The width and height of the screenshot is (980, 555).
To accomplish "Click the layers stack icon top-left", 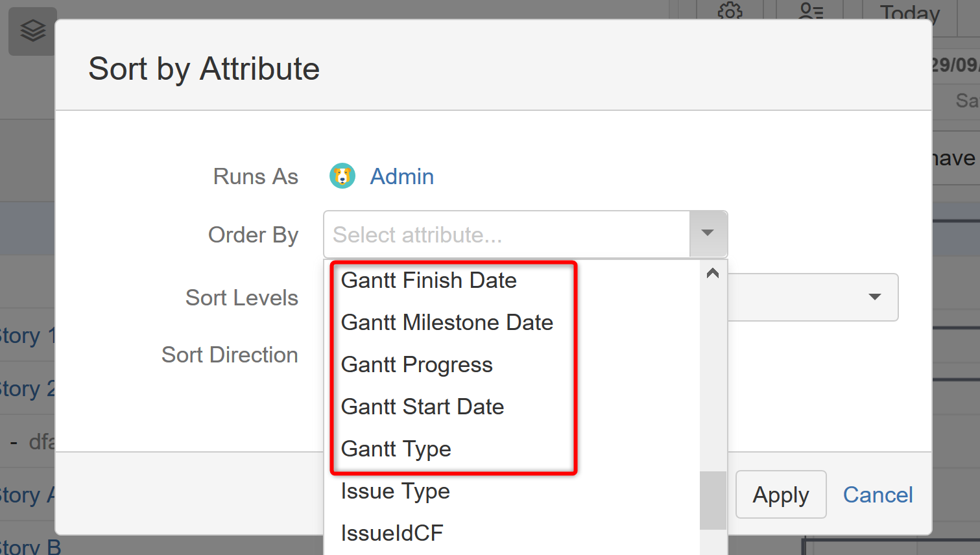I will tap(32, 30).
